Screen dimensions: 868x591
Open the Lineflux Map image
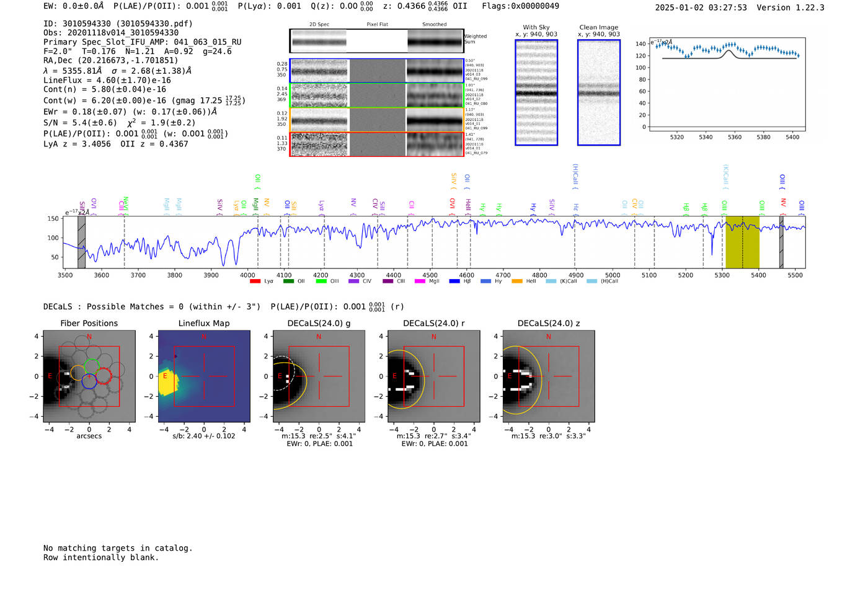click(204, 376)
